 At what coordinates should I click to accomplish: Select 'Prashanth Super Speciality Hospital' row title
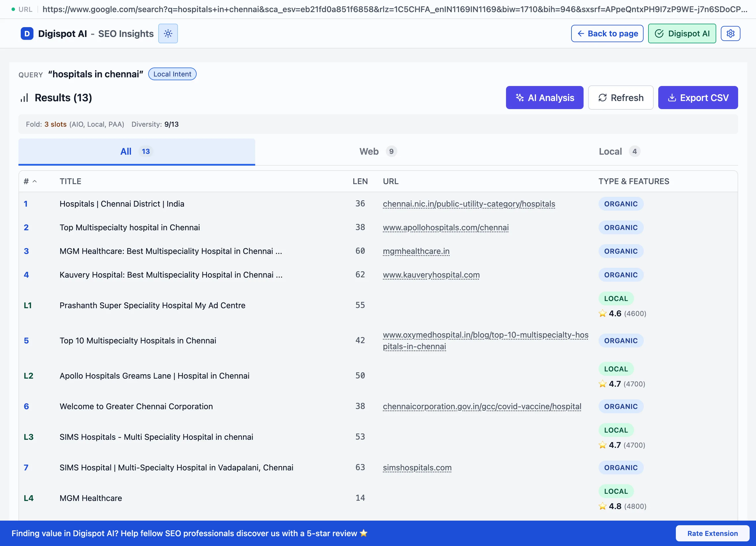(152, 305)
